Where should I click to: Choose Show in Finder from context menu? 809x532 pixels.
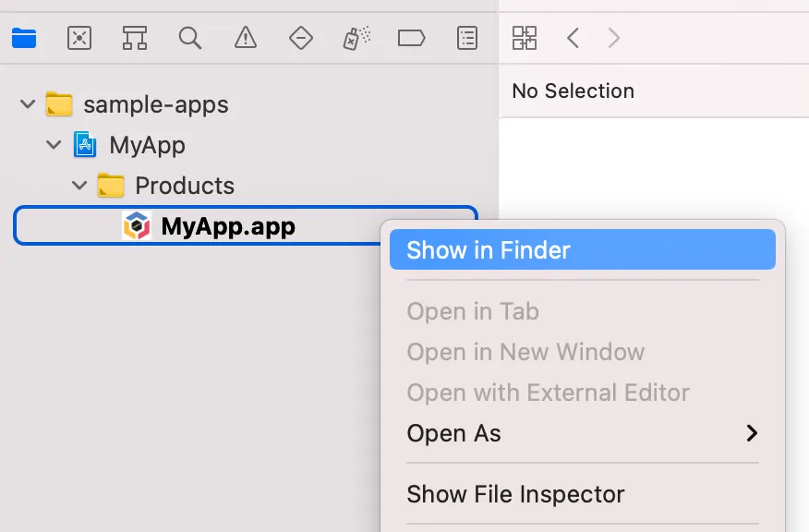[x=489, y=250]
